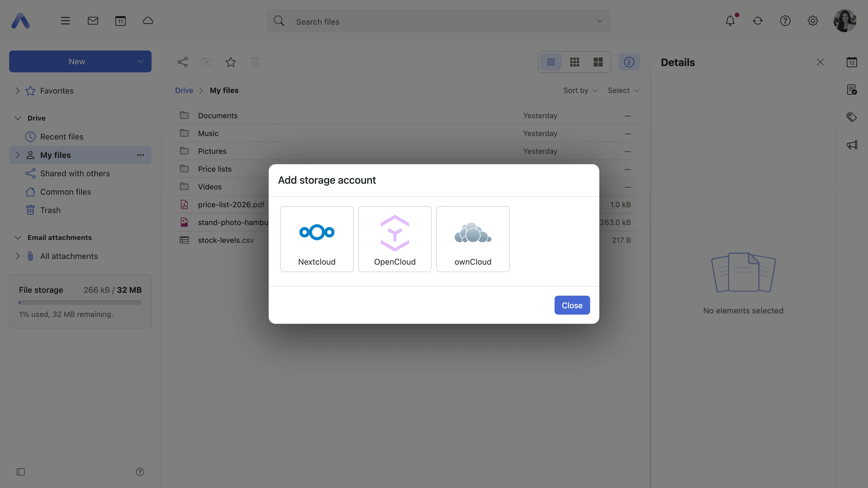Switch to list view
Viewport: 868px width, 488px height.
coord(551,62)
